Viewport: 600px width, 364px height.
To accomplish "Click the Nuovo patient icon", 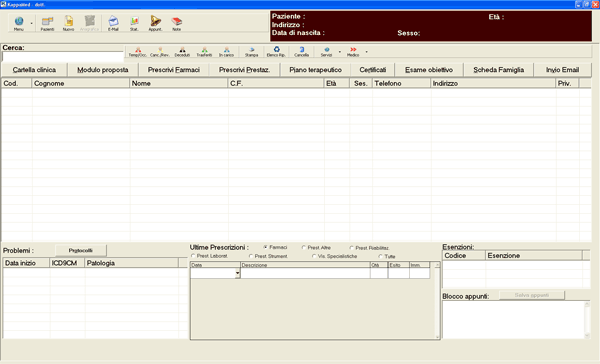I will tap(68, 23).
